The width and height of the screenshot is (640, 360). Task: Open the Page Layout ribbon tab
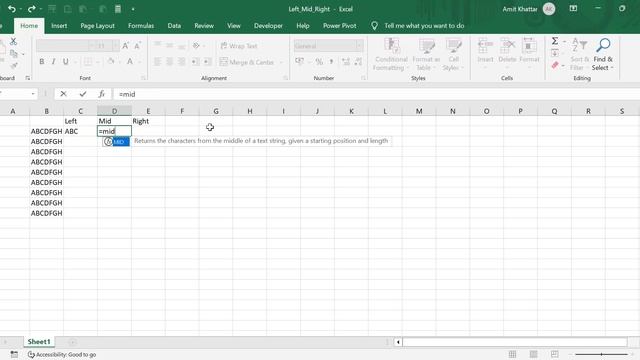tap(97, 26)
